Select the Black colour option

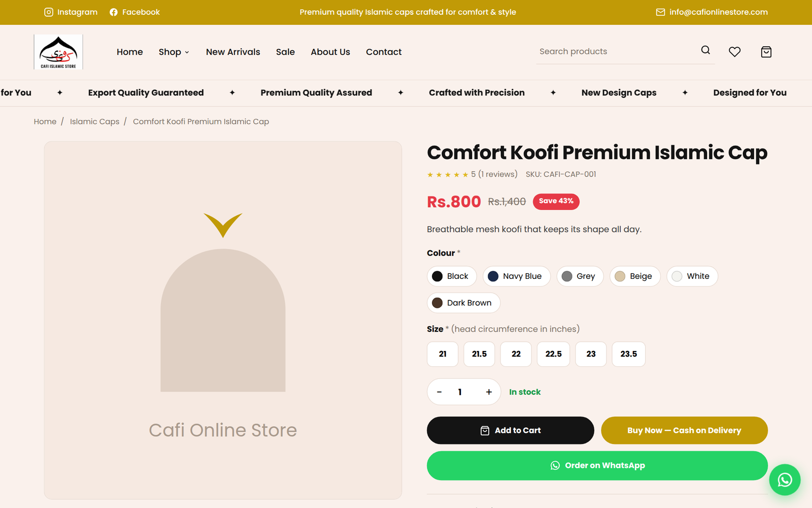click(452, 276)
